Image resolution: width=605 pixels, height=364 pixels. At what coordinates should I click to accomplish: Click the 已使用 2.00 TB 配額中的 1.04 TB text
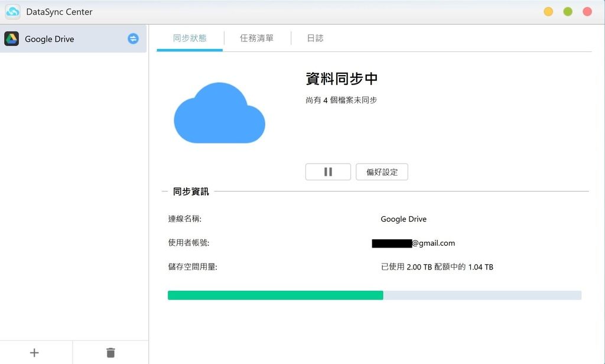coord(437,266)
